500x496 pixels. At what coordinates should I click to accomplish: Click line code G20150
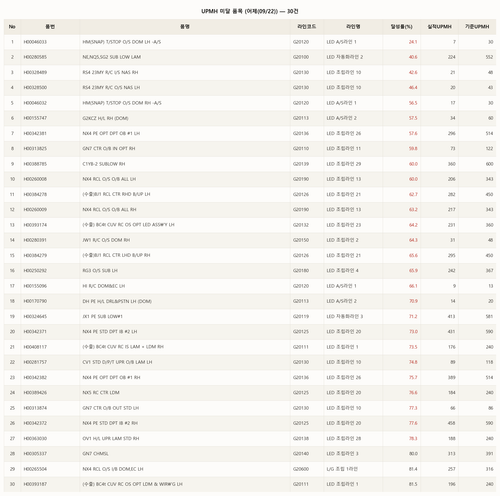(x=301, y=240)
